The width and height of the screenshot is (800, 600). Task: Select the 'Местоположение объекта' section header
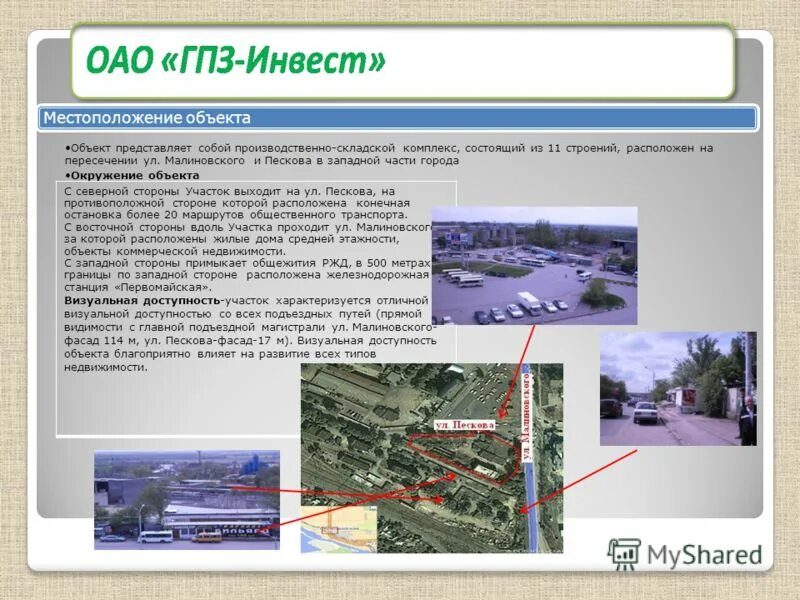[398, 118]
